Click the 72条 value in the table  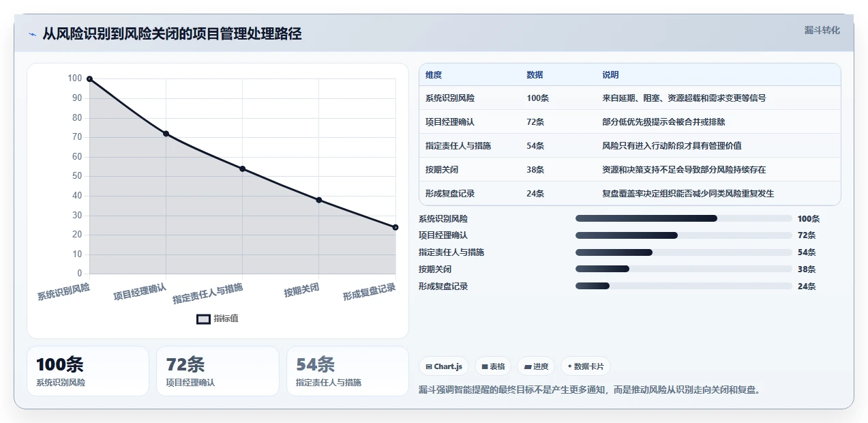pos(535,122)
